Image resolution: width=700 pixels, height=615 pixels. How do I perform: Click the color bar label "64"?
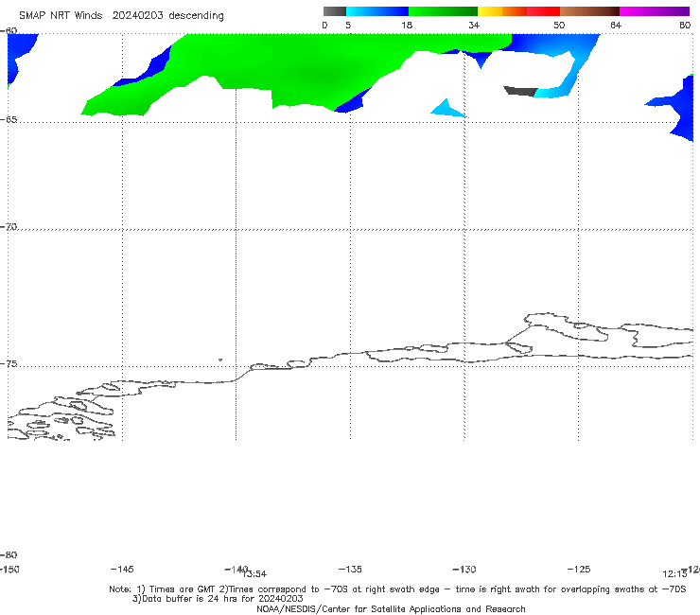[616, 25]
